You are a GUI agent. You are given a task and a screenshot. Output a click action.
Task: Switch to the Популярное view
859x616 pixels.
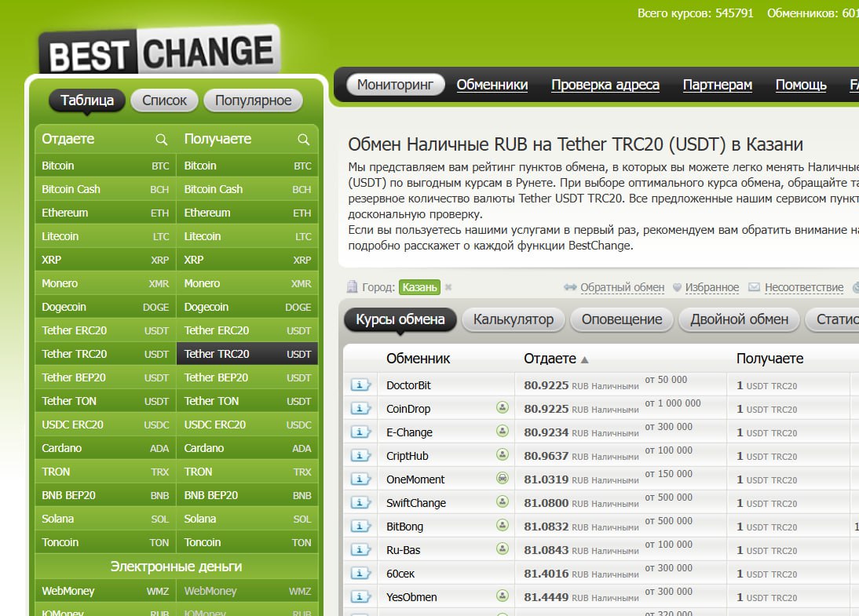point(253,100)
